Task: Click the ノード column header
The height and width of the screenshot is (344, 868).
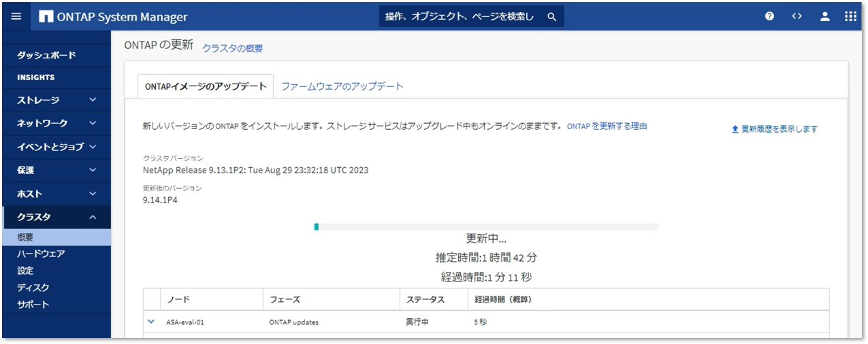Action: (212, 299)
